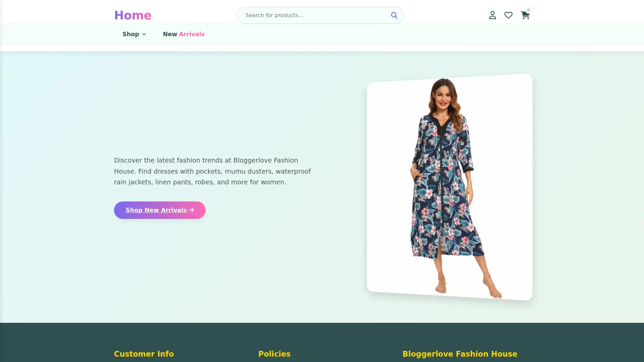Select New Arrivals in the navigation
644x362 pixels.
pos(184,34)
